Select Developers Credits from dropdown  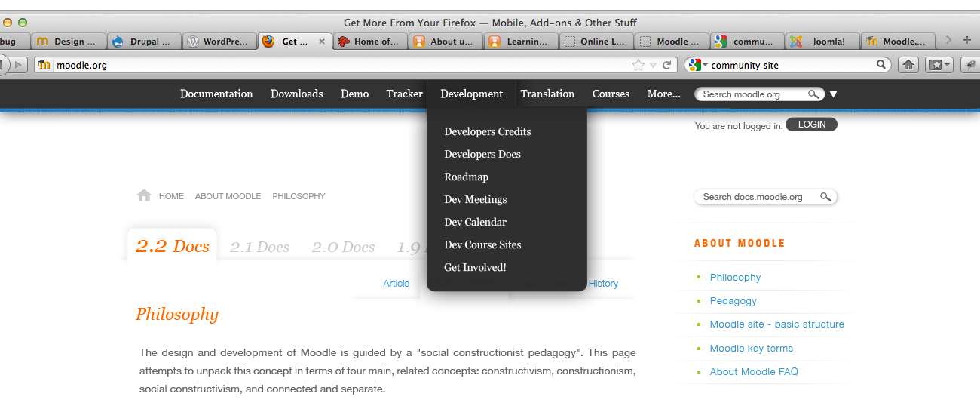click(x=487, y=131)
